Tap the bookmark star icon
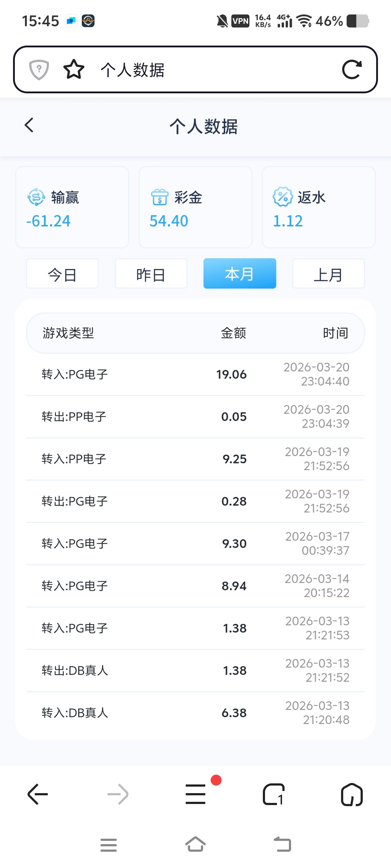This screenshot has width=391, height=868. (x=74, y=69)
